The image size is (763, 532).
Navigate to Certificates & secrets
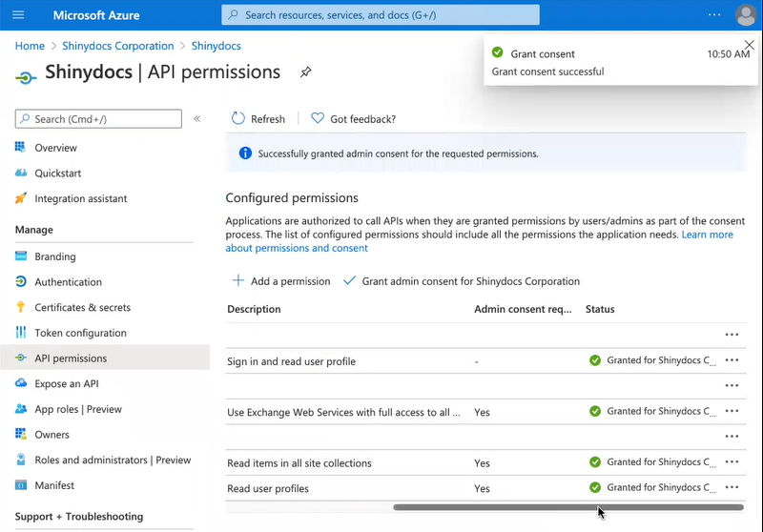click(x=82, y=307)
